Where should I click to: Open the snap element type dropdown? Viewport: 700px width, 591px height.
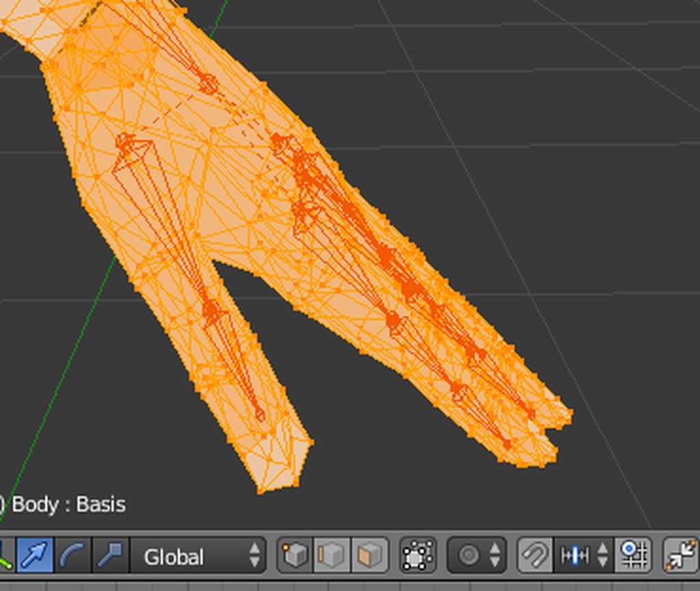(584, 555)
